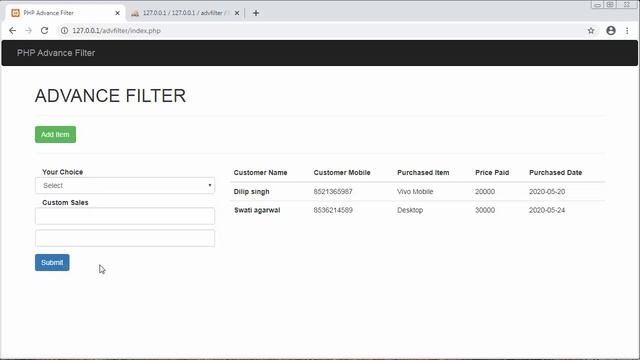Click the date 2020-05-24
640x360 pixels.
point(547,210)
